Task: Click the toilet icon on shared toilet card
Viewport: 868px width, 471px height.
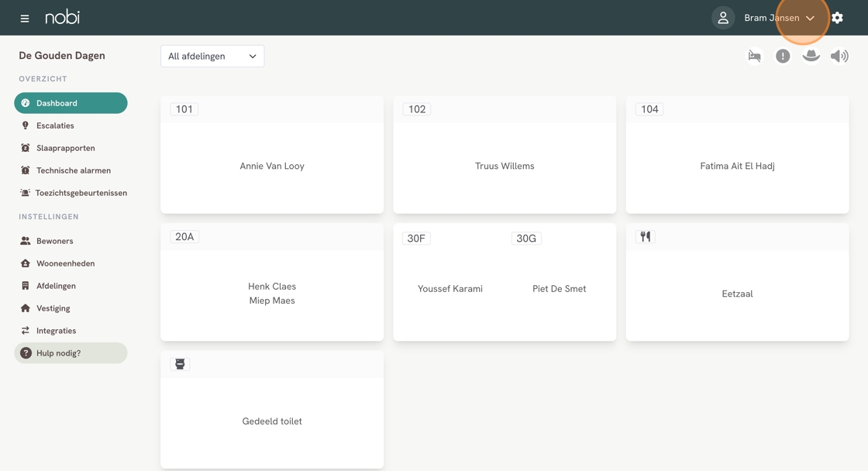Action: click(180, 364)
